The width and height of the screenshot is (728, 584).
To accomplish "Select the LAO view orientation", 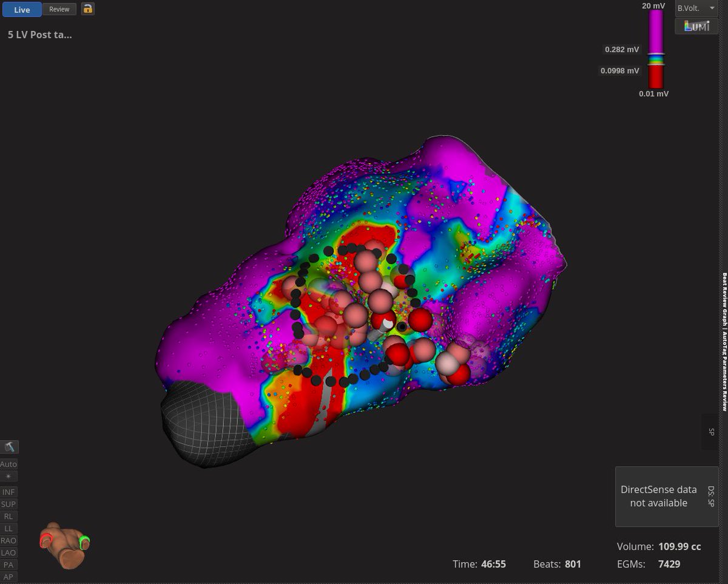I will (8, 552).
